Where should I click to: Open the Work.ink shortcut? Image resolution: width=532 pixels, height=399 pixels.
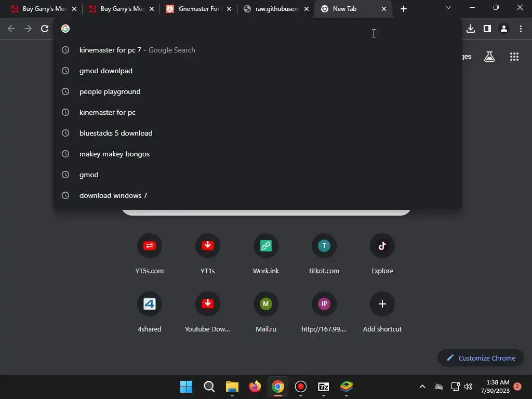click(x=266, y=254)
